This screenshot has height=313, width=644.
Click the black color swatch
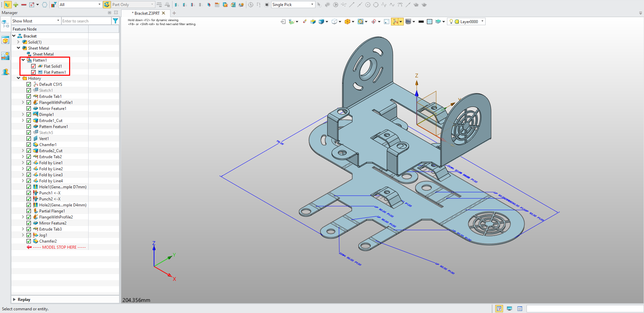click(x=421, y=22)
